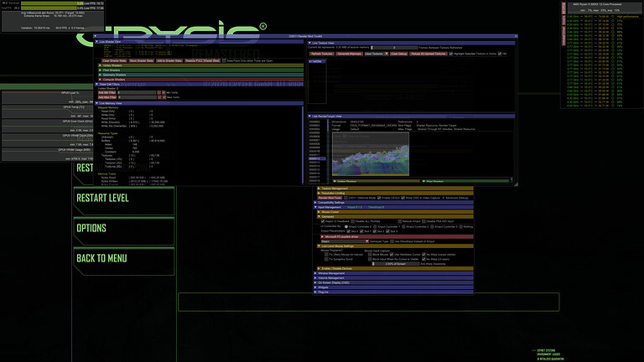Toggle Disable ALL Rumble checkbox
The width and height of the screenshot is (644, 362).
coord(352,221)
